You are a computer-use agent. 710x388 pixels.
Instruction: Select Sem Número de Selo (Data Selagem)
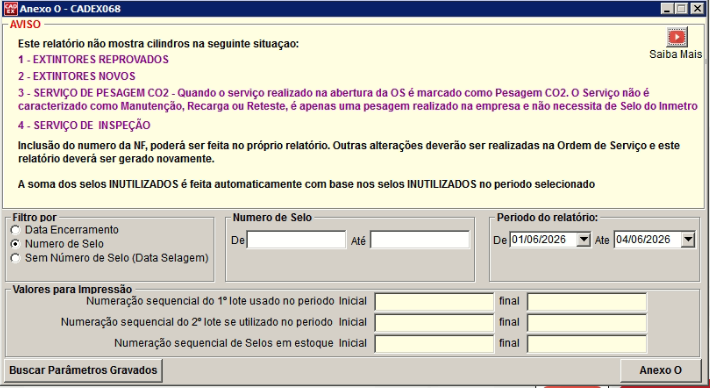16,258
